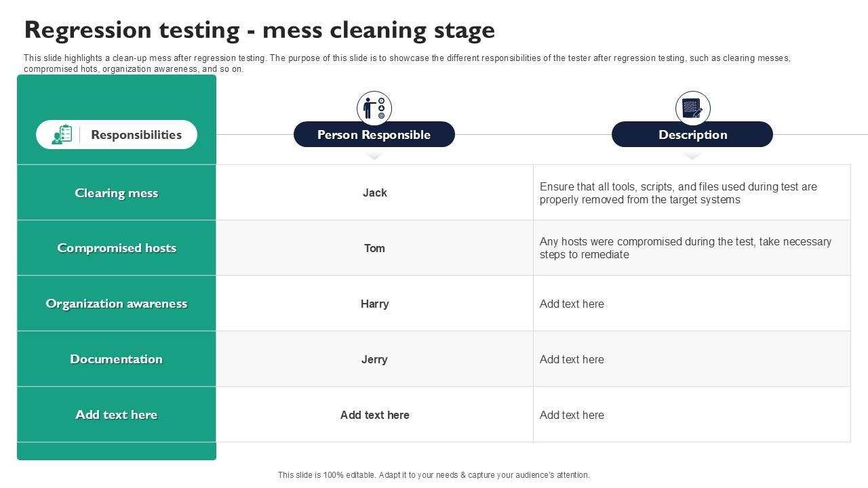Select the Responsibilities header pill

117,134
